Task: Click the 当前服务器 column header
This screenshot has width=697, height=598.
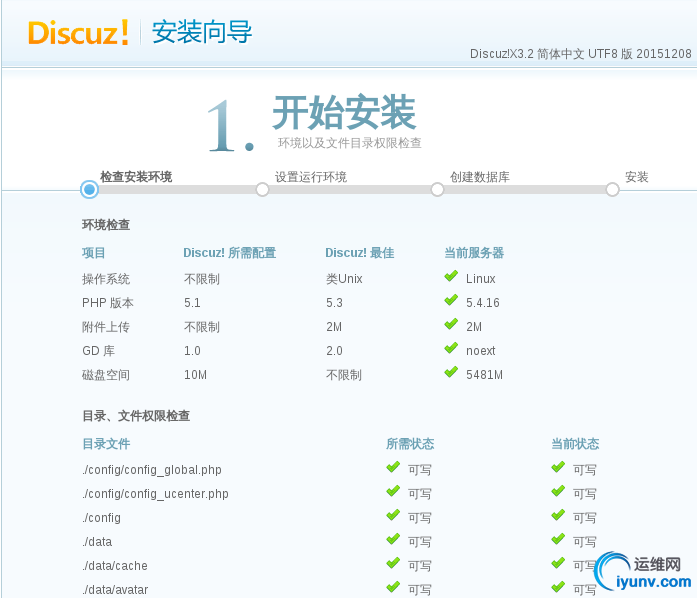Action: pyautogui.click(x=474, y=253)
